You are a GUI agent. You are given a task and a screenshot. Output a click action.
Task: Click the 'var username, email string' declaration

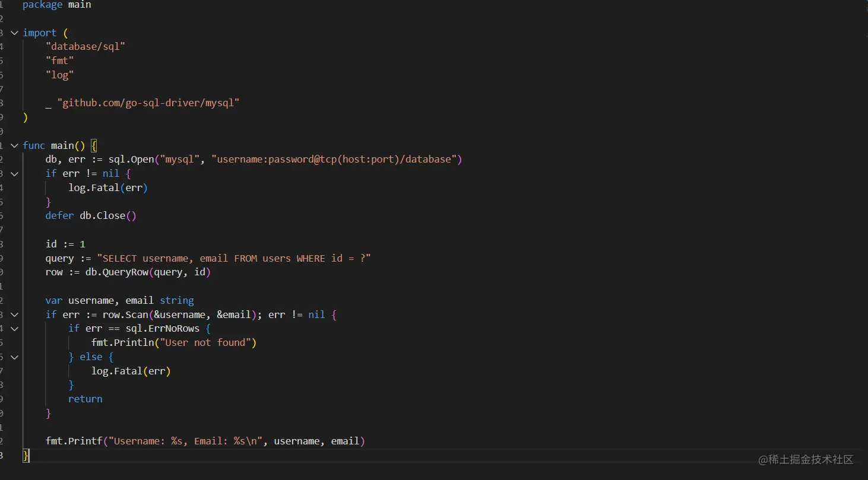(x=120, y=300)
